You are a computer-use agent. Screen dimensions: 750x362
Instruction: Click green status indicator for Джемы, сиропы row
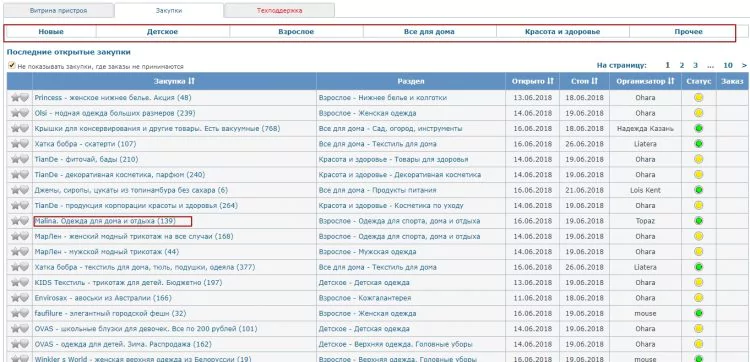[x=698, y=190]
